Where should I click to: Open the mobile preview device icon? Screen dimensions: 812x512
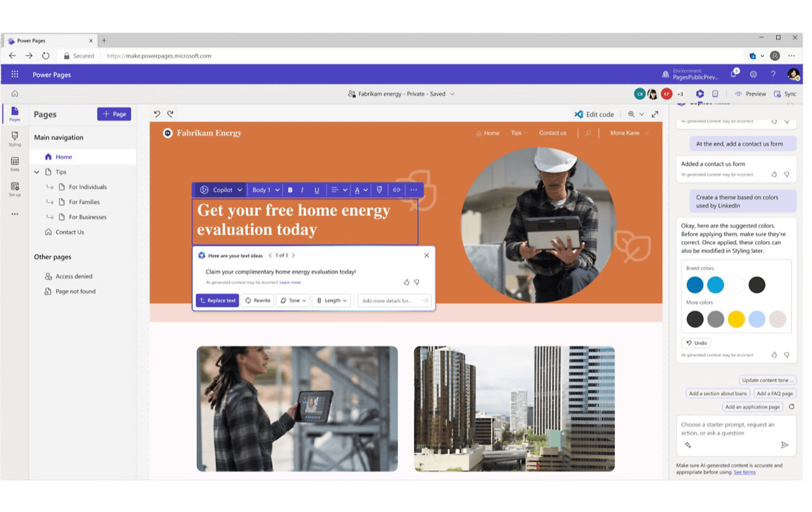pos(715,94)
